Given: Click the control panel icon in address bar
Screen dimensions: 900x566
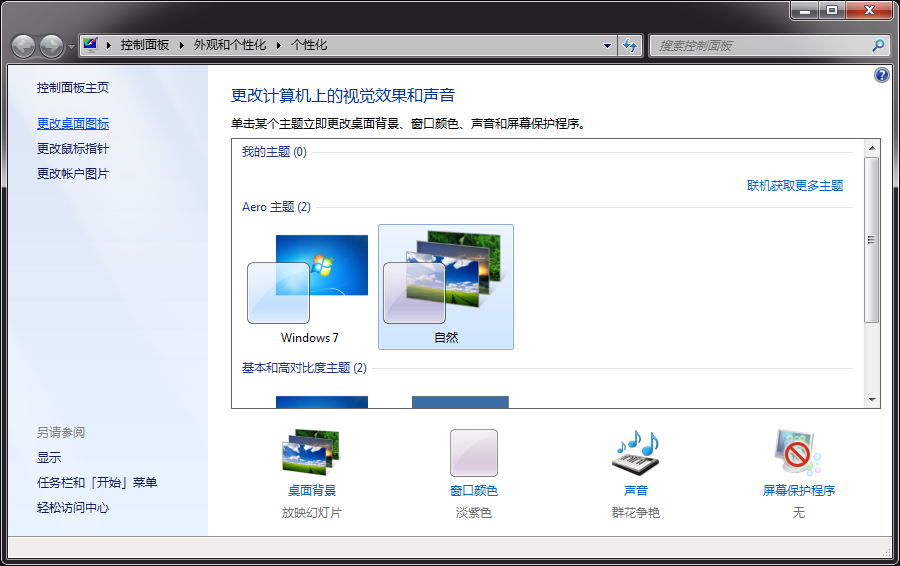Looking at the screenshot, I should tap(91, 45).
